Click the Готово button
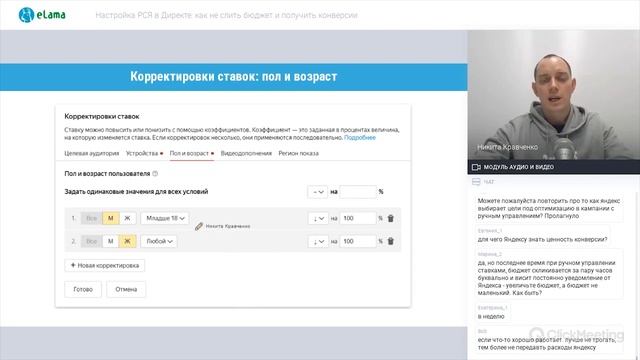Viewport: 640px width, 360px height. 83,289
